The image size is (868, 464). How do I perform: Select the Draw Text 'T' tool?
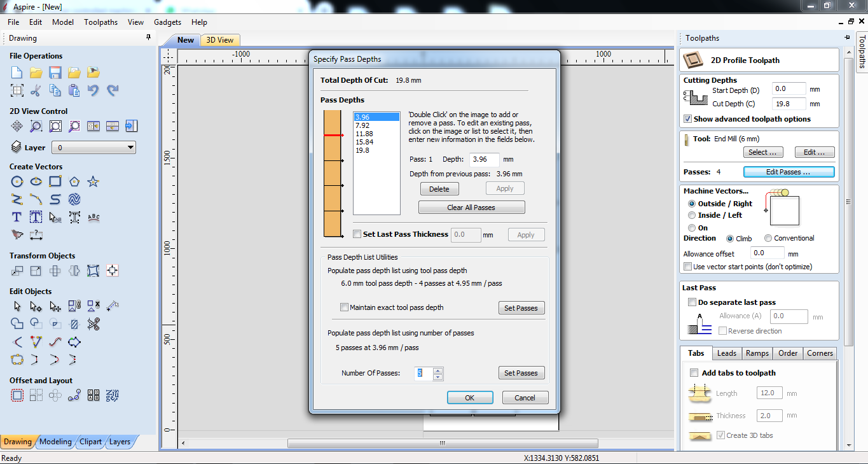pos(17,217)
